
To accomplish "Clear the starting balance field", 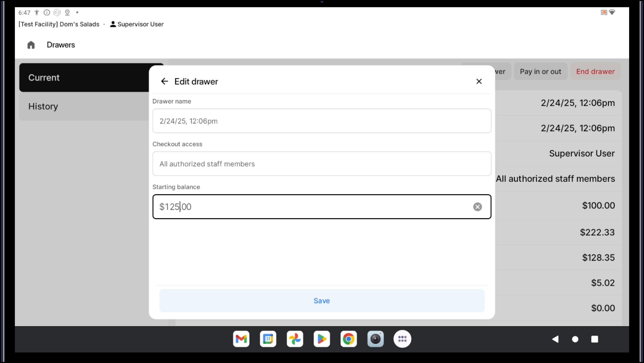I will click(477, 207).
